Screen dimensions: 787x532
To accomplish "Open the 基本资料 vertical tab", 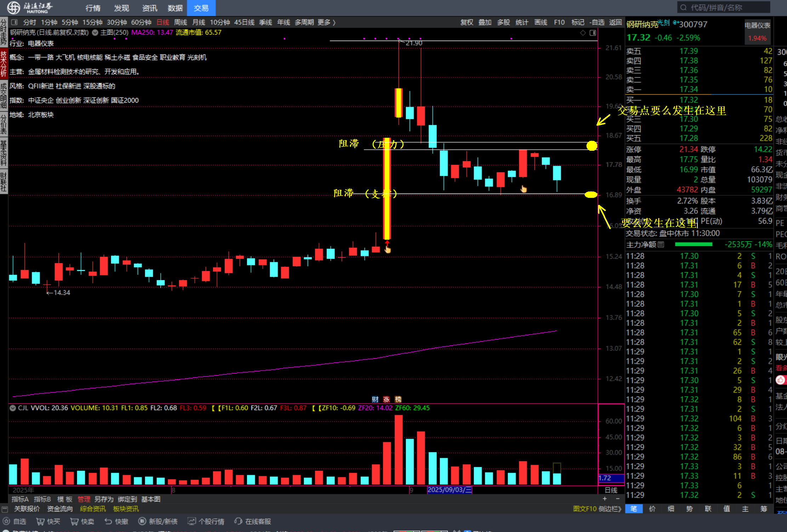I will 4,153.
